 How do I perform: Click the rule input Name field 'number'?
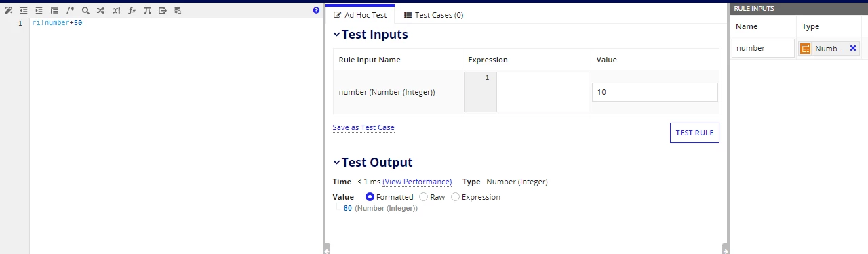(763, 48)
